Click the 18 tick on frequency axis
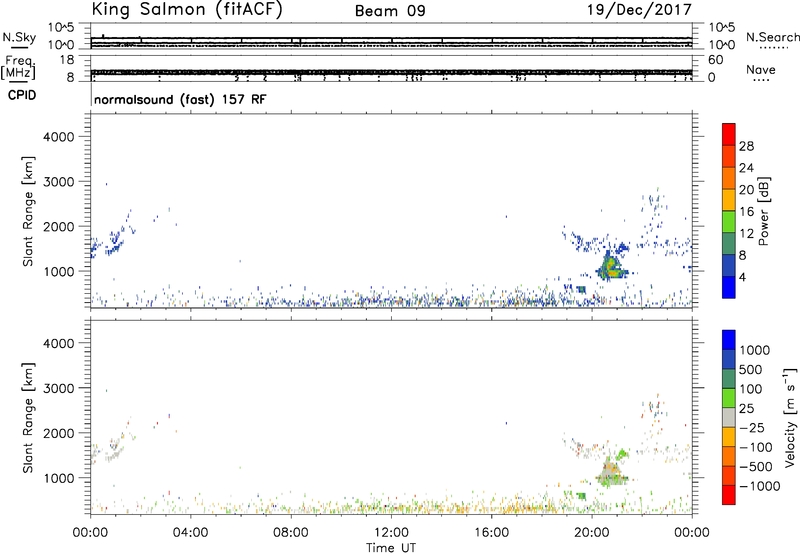This screenshot has width=800, height=554. (x=67, y=60)
